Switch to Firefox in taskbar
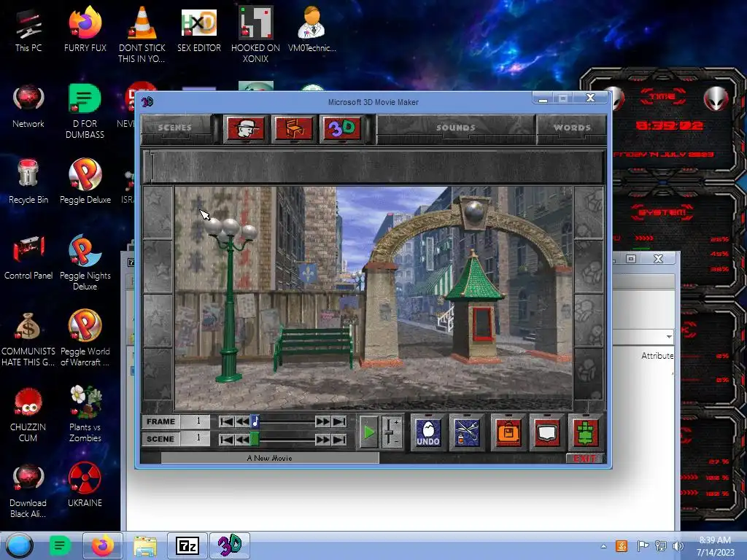747x560 pixels. tap(102, 545)
